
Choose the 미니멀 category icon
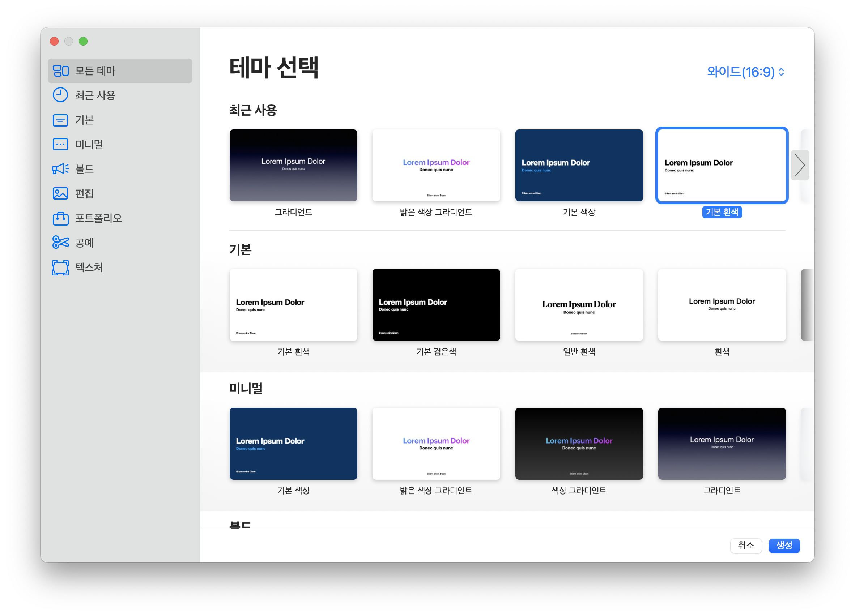pyautogui.click(x=60, y=144)
